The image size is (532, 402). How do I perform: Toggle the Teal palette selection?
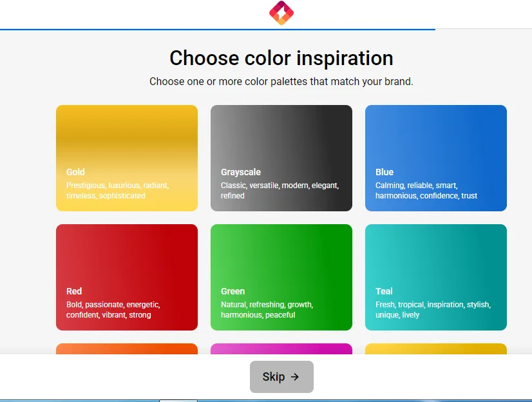click(x=436, y=277)
